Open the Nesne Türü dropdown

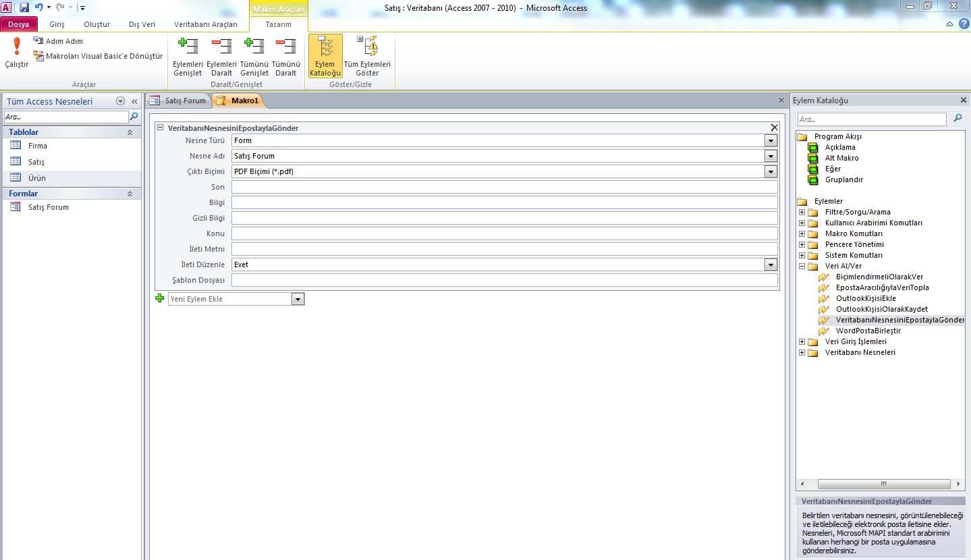tap(771, 140)
